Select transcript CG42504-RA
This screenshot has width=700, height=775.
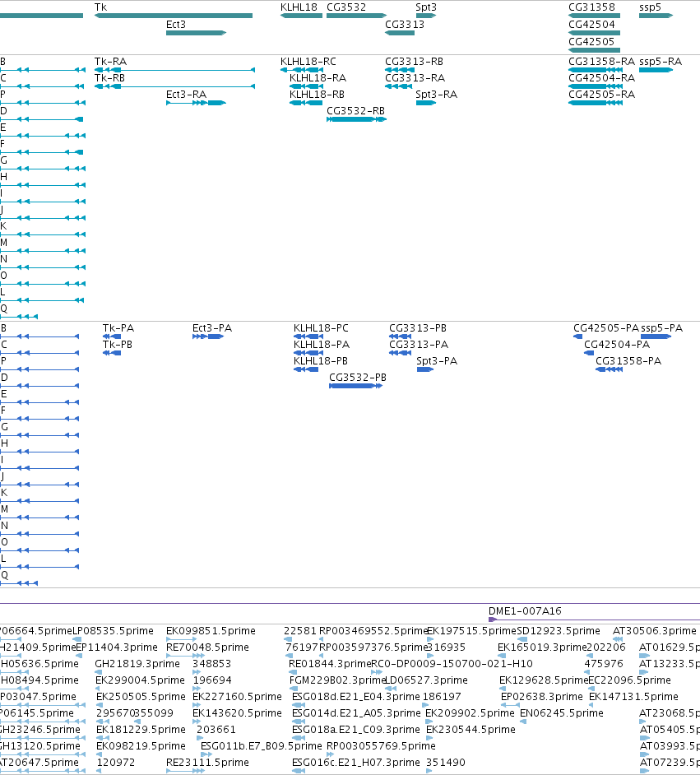click(x=596, y=86)
